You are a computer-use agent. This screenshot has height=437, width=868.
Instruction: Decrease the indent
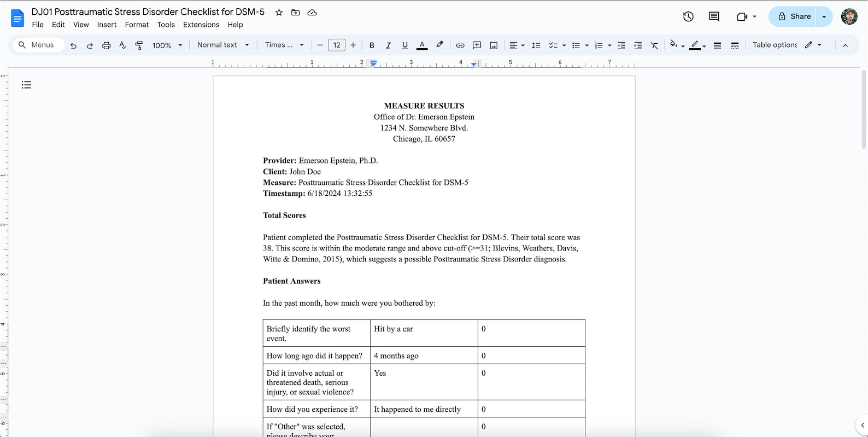pos(621,45)
